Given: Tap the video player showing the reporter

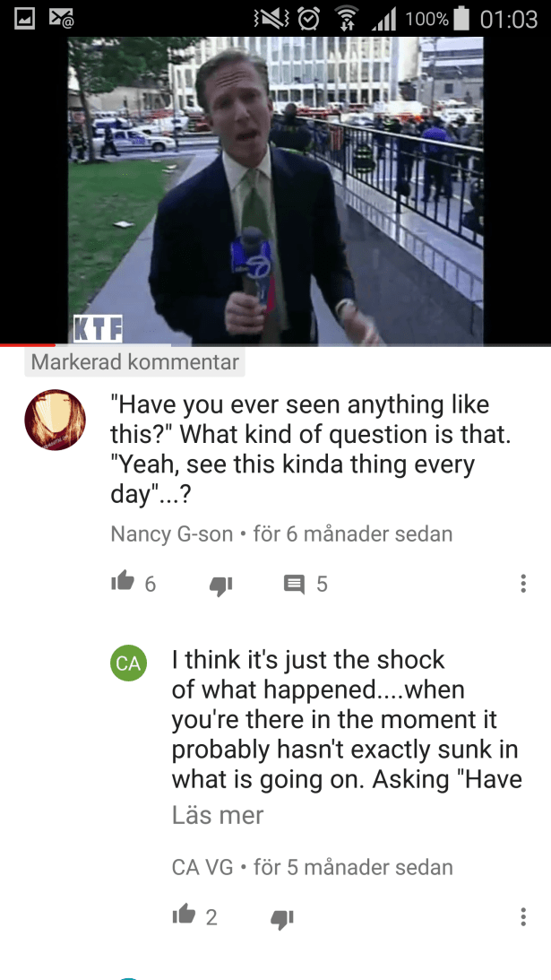Looking at the screenshot, I should tap(276, 190).
